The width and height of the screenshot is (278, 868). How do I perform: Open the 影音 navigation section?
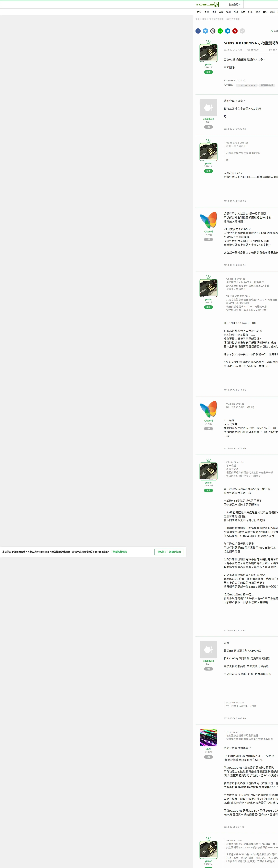coord(243,12)
